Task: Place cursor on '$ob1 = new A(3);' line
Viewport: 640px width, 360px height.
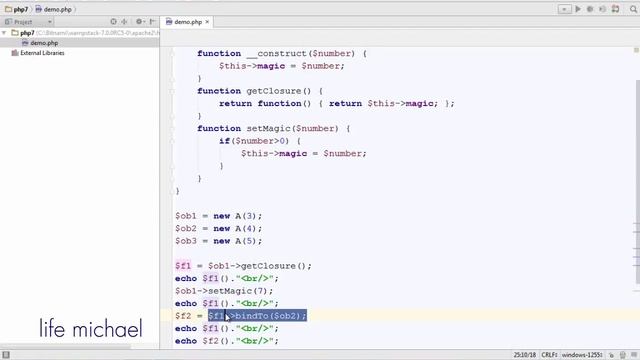Action: click(218, 216)
